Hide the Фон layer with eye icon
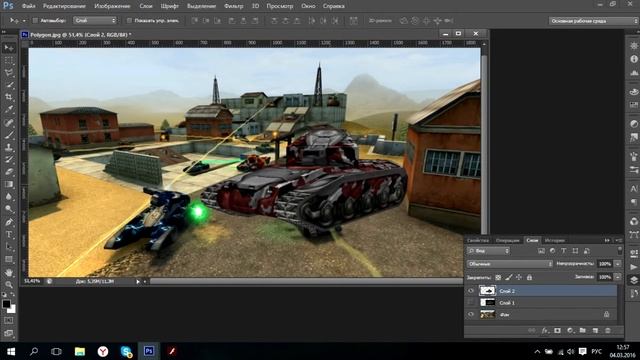The image size is (640, 360). (471, 314)
